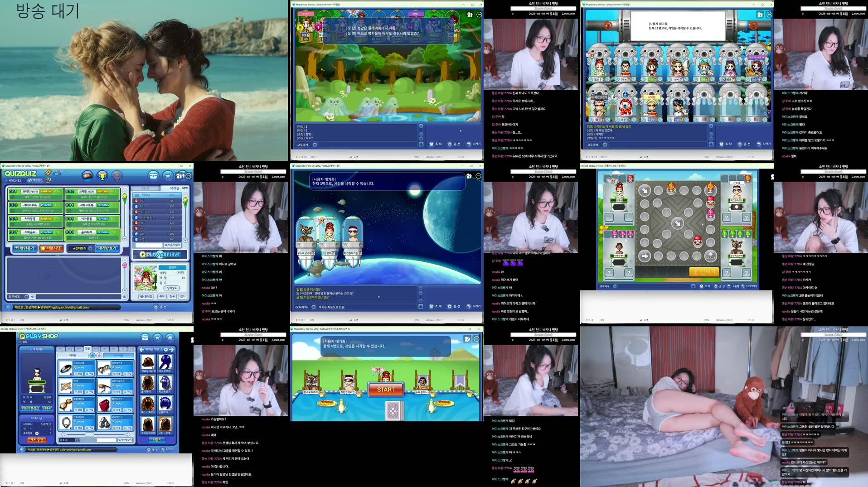Click the orange 바로시작 quick start button

pos(51,248)
